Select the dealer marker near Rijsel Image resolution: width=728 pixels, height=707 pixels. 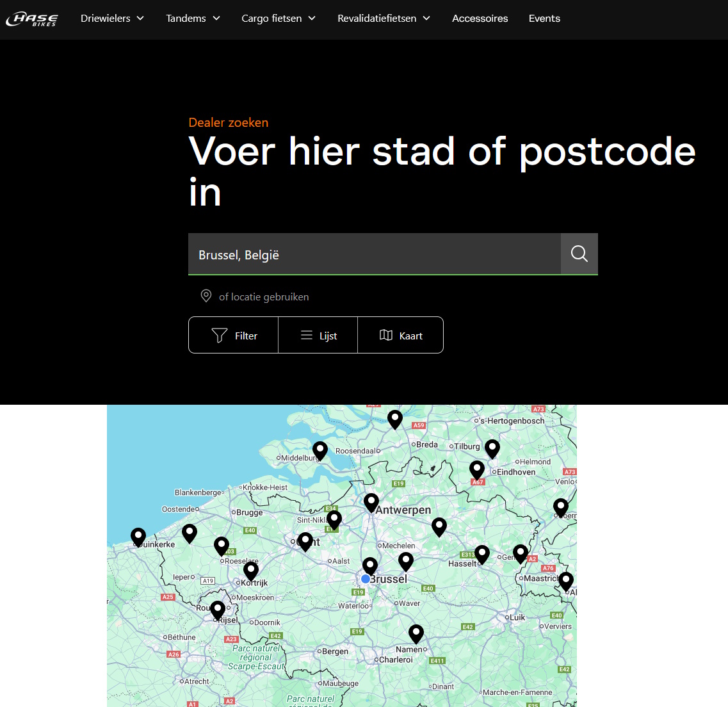point(218,609)
